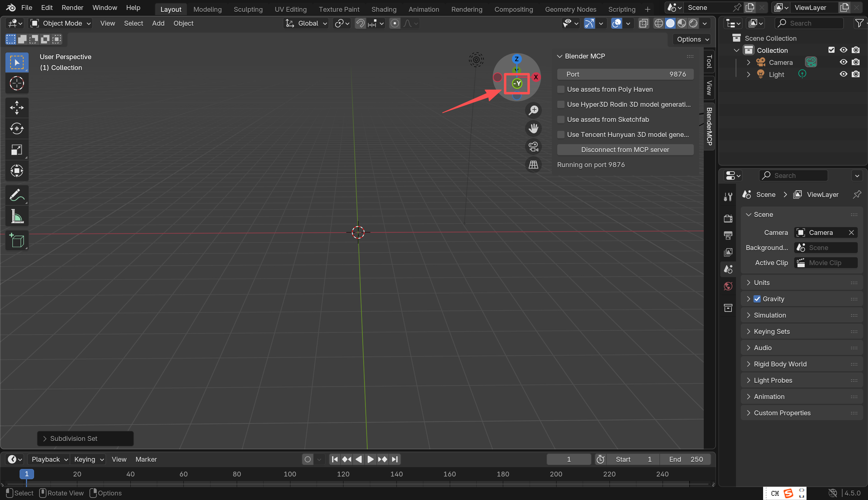Open the Object Mode dropdown
Viewport: 868px width, 500px height.
(x=60, y=23)
